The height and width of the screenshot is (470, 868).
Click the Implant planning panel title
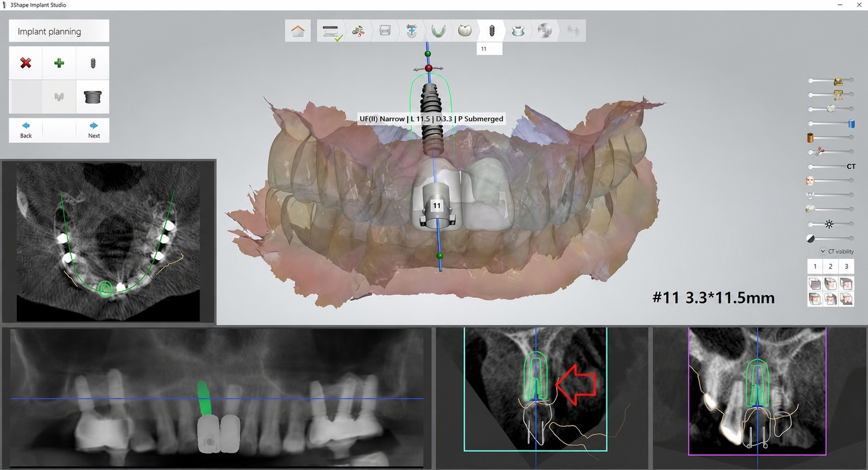59,31
